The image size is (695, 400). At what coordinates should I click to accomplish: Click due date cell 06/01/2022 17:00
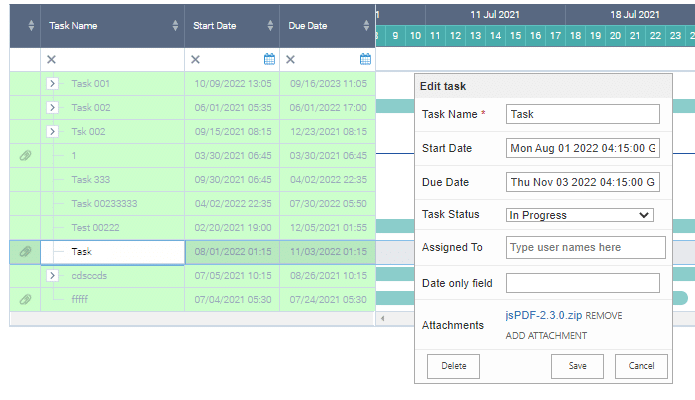(328, 107)
